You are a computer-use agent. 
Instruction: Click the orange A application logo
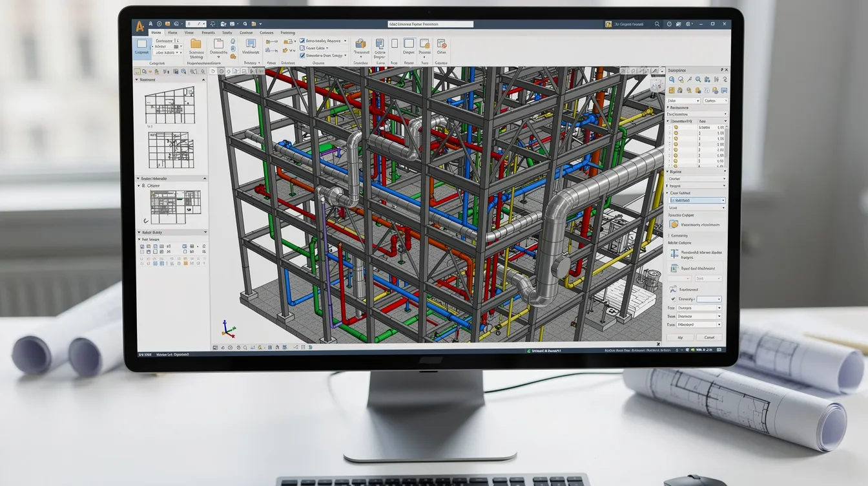(140, 27)
